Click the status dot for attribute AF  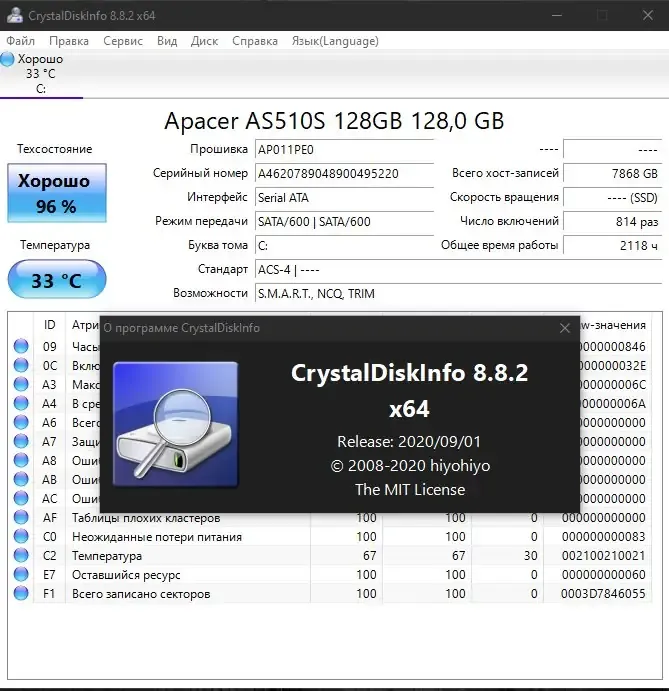coord(21,517)
